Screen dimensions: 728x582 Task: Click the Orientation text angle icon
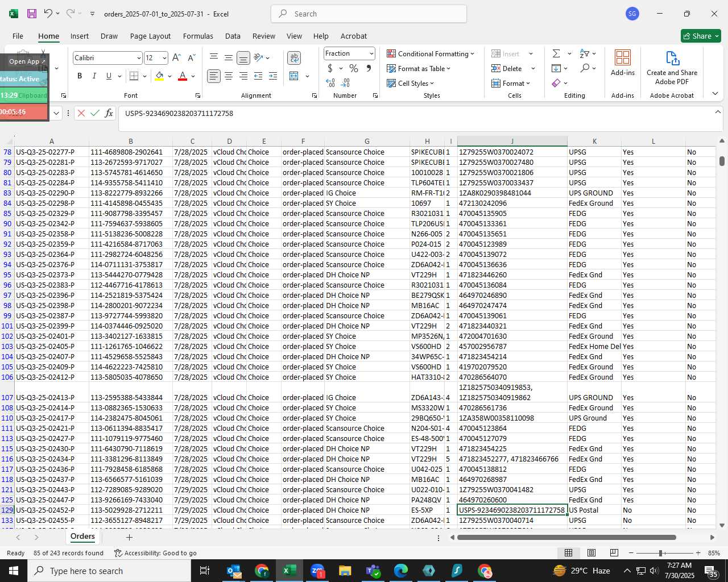[258, 57]
